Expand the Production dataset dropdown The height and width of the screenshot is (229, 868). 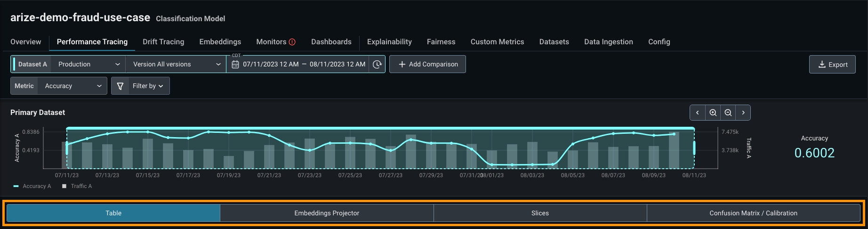(x=88, y=64)
